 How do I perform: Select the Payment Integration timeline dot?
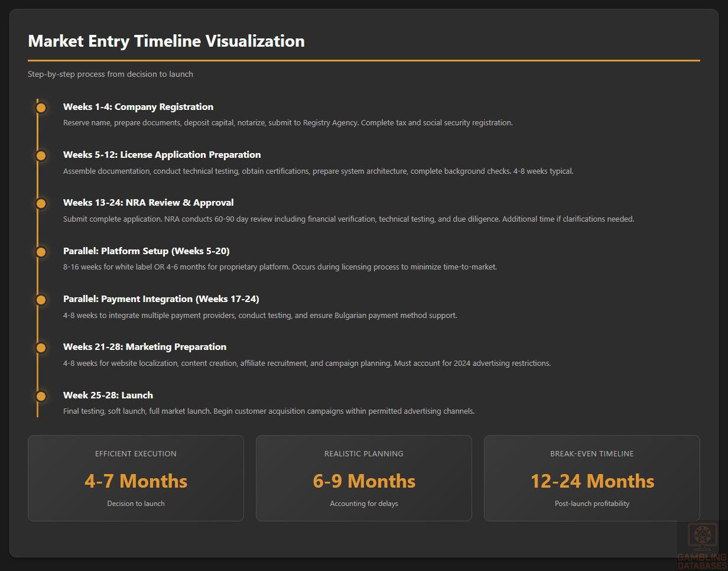click(41, 300)
